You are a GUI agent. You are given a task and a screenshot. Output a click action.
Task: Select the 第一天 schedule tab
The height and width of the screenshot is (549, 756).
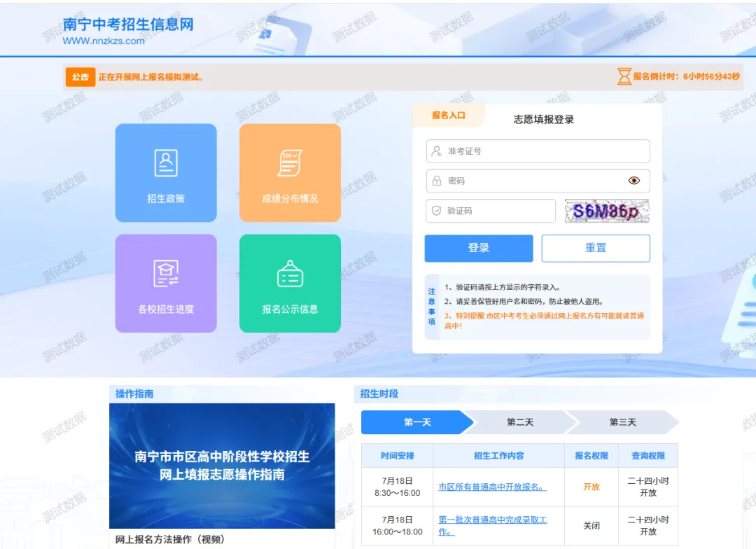pyautogui.click(x=417, y=422)
